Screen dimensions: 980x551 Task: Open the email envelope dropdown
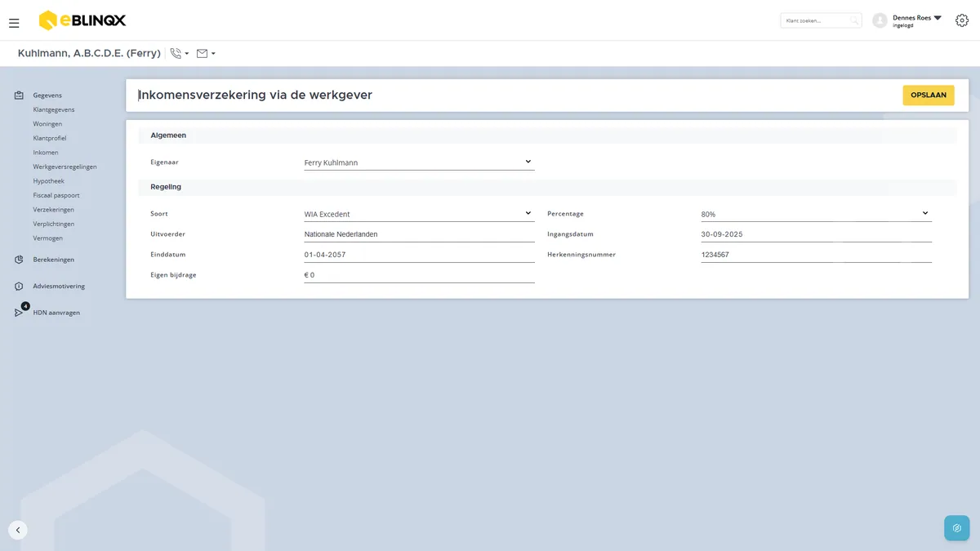click(206, 54)
